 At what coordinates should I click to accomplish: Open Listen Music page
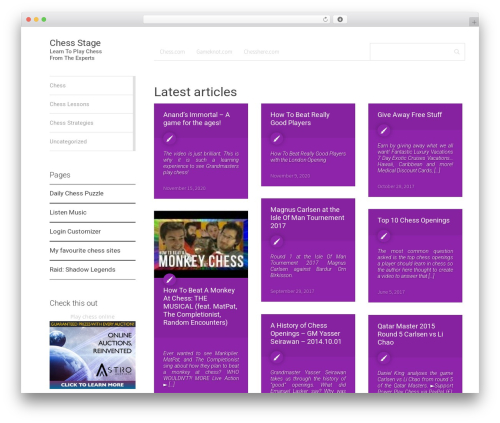(x=68, y=212)
